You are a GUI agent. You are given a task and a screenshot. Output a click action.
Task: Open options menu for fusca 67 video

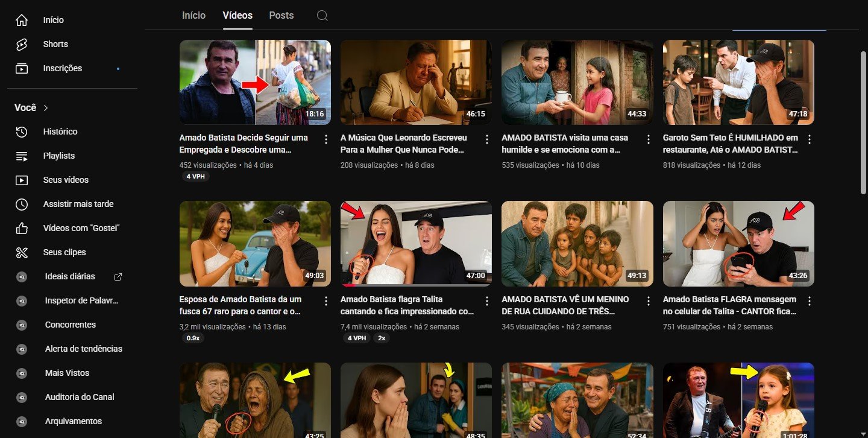tap(326, 301)
